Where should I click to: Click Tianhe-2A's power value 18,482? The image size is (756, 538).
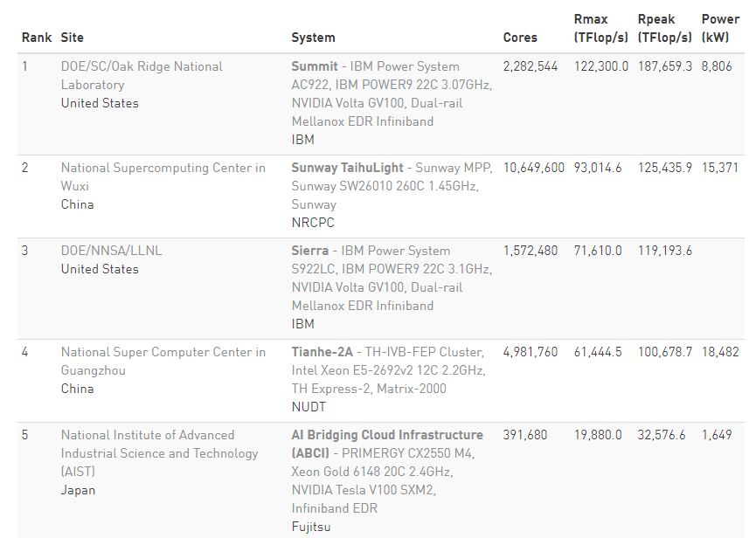[720, 352]
